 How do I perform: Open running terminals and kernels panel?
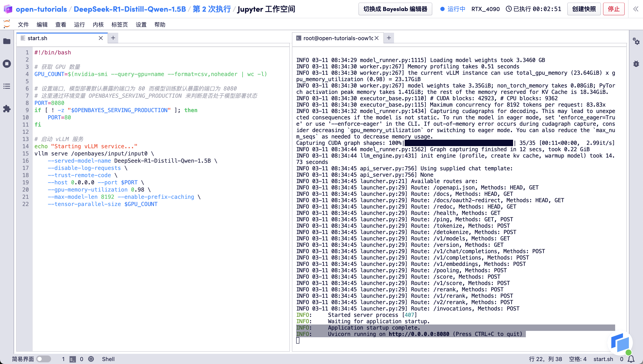tap(7, 64)
